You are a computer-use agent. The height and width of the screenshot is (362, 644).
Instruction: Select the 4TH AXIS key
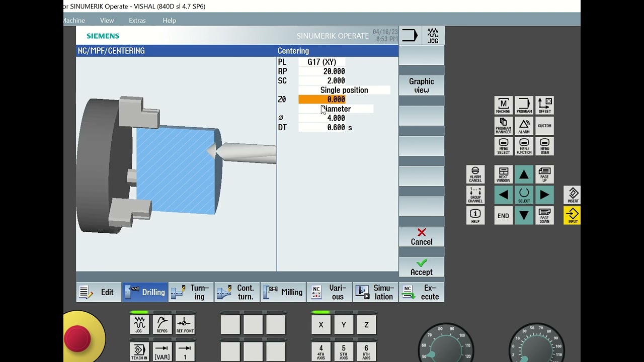click(x=321, y=351)
